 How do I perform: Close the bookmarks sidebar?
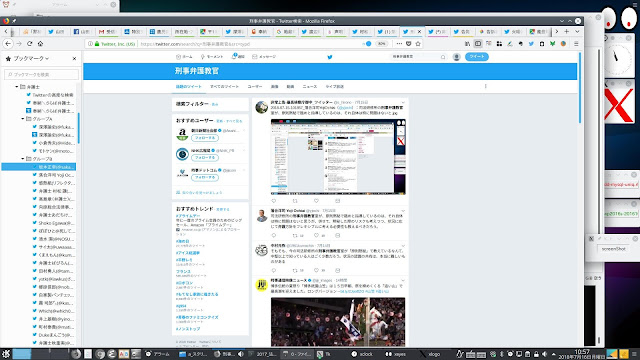click(74, 59)
